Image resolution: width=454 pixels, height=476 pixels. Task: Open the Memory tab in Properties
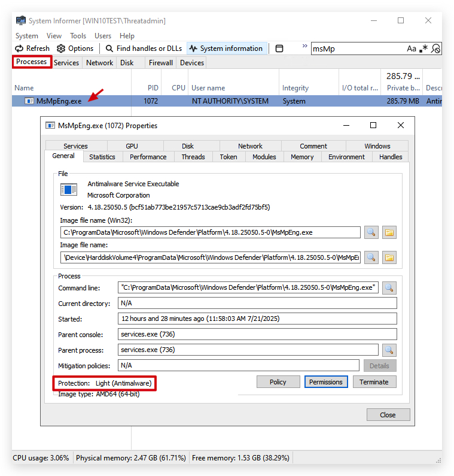[302, 157]
